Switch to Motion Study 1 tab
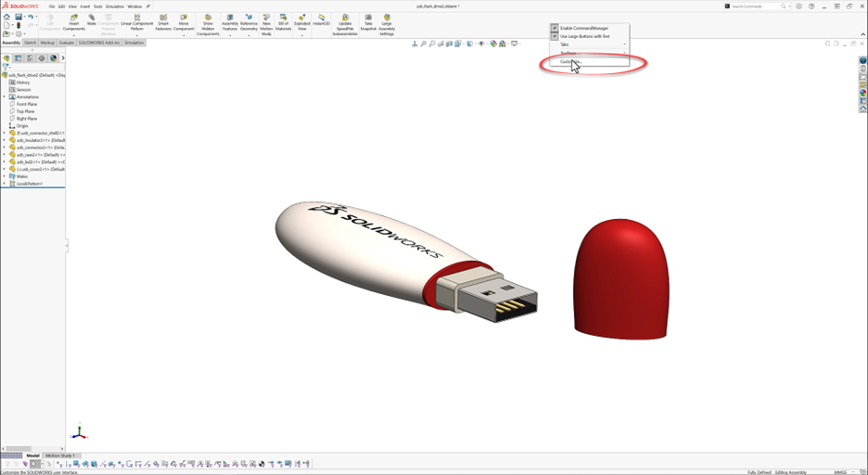This screenshot has width=868, height=475. point(59,456)
